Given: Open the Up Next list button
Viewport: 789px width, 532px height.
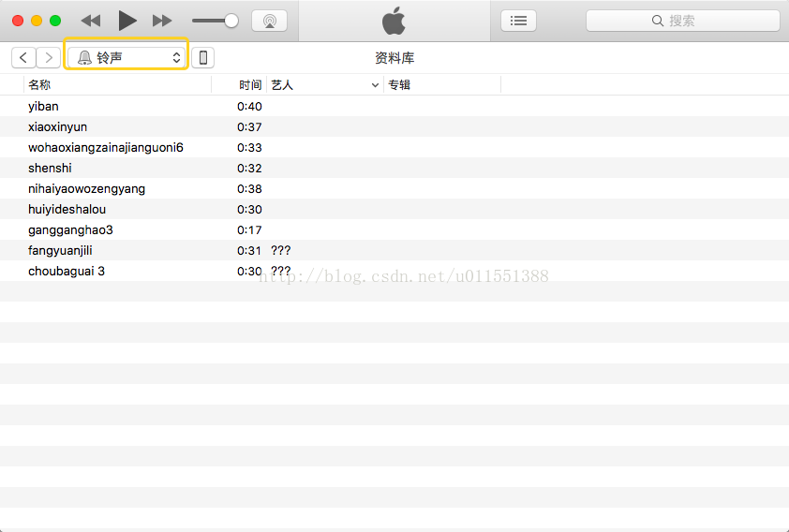Looking at the screenshot, I should (x=518, y=21).
